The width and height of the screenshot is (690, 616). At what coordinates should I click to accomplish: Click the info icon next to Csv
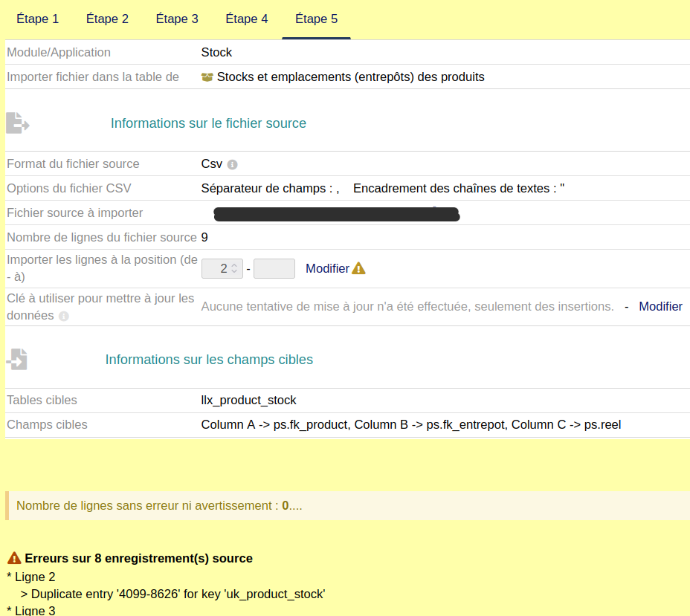(232, 165)
